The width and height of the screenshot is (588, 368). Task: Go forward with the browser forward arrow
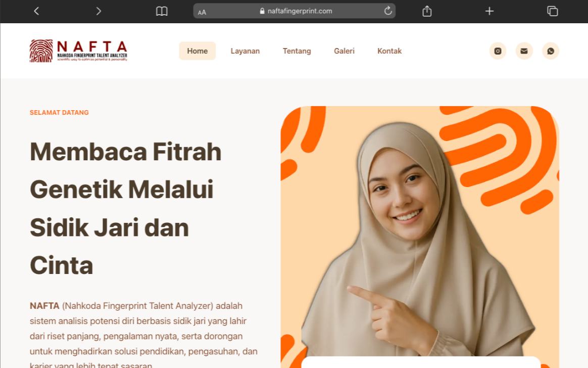[99, 11]
